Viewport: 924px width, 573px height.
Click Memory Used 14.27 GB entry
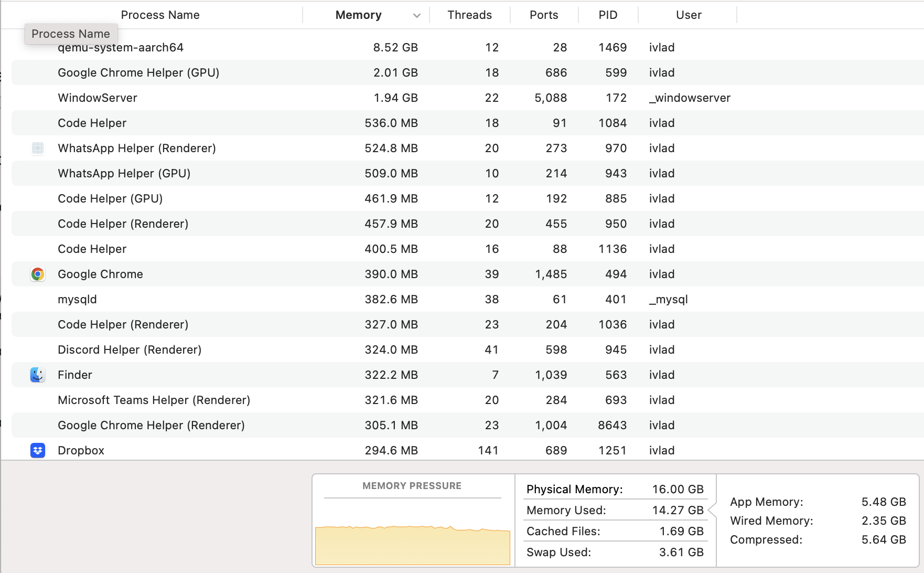[615, 510]
